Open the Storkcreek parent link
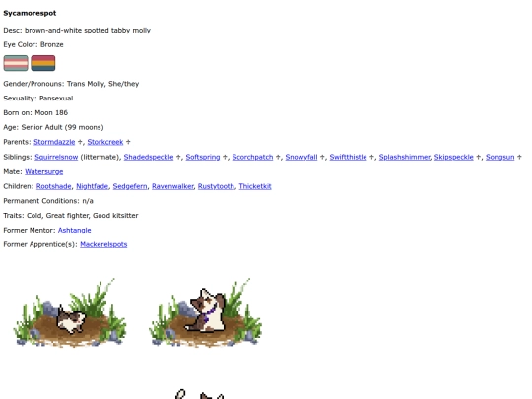This screenshot has width=532, height=399. click(x=105, y=142)
